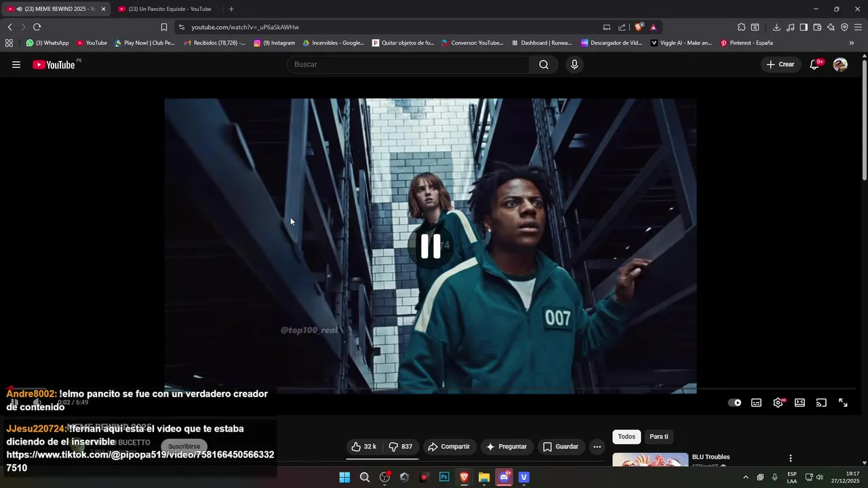Viewport: 868px width, 488px height.
Task: Cast the video to a TV
Action: pyautogui.click(x=821, y=403)
